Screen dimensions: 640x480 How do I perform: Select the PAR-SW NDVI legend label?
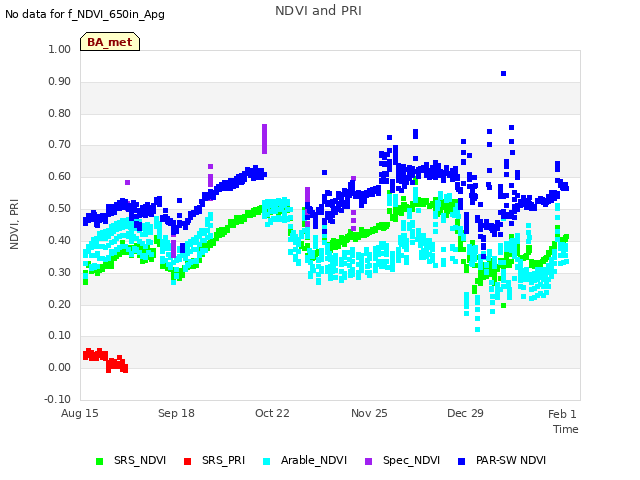click(511, 460)
